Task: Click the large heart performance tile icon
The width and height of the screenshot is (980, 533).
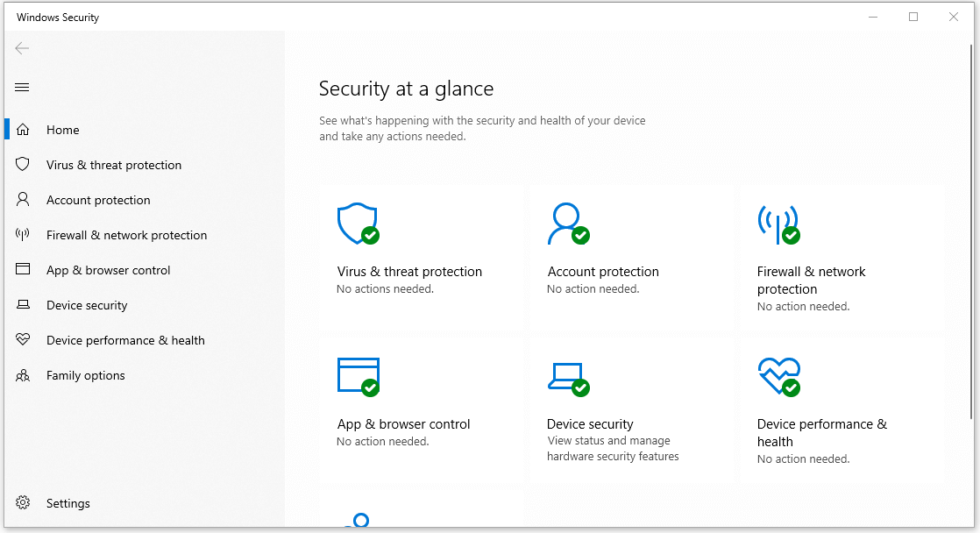Action: (x=778, y=377)
